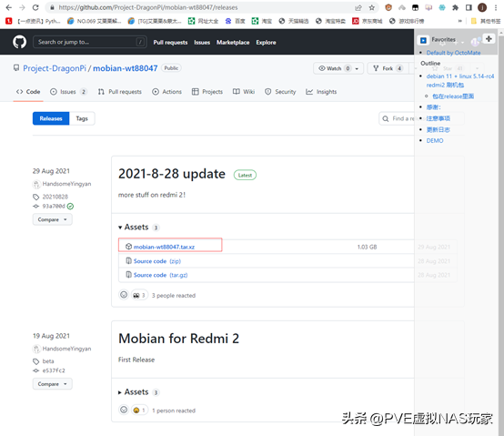Open the Actions tab
The height and width of the screenshot is (436, 504).
coord(166,92)
